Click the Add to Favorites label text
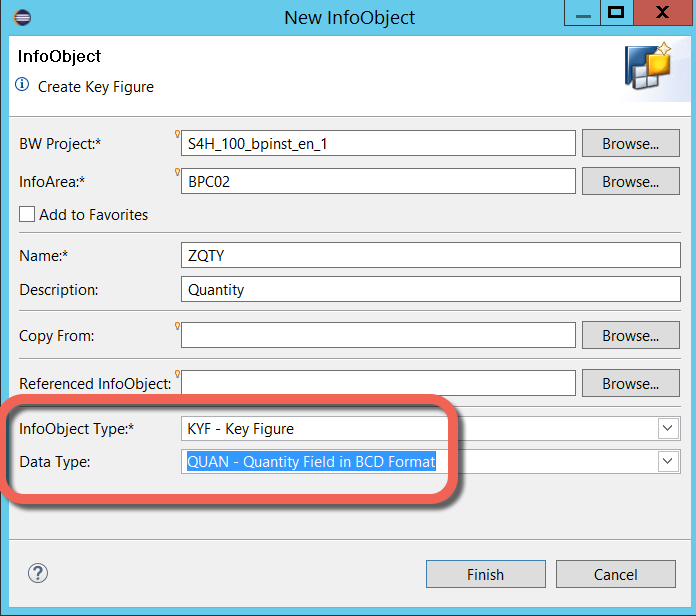The width and height of the screenshot is (696, 616). point(94,215)
